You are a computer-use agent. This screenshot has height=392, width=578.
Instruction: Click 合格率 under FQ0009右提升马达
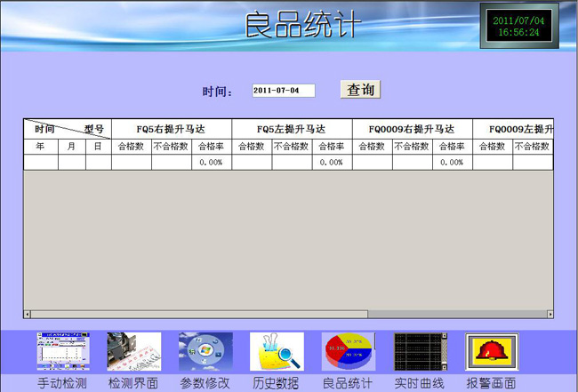[x=453, y=147]
